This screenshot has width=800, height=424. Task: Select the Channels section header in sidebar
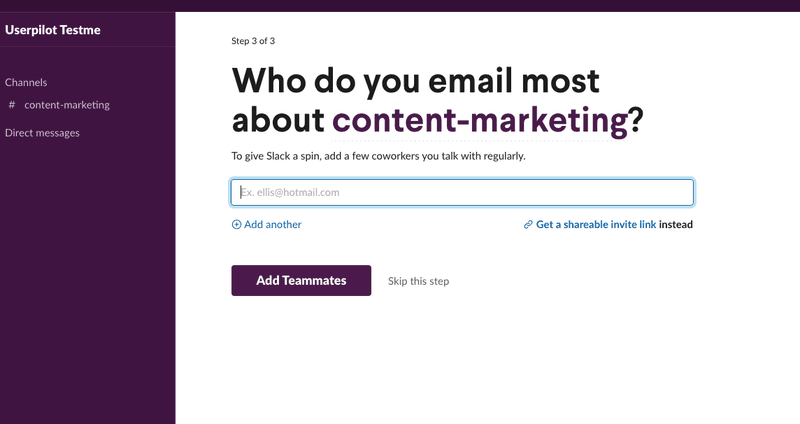click(26, 83)
